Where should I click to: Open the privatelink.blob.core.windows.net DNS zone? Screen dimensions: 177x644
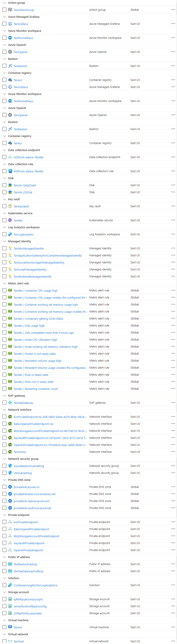coord(35,494)
